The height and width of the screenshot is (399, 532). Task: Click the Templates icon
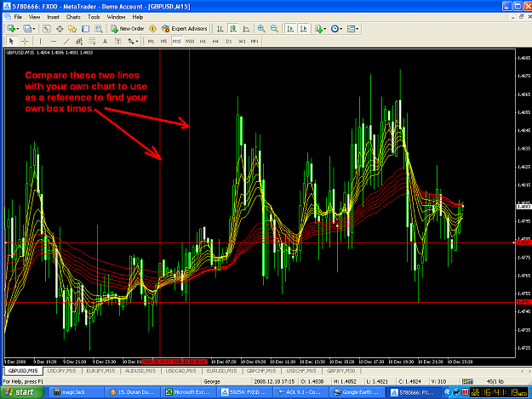click(x=351, y=29)
